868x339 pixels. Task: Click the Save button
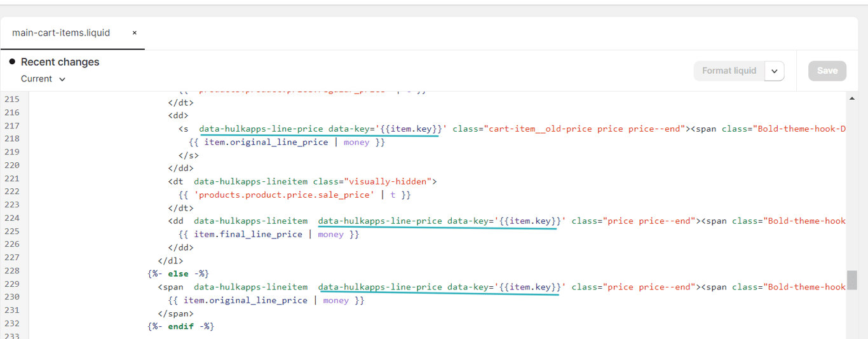coord(827,71)
